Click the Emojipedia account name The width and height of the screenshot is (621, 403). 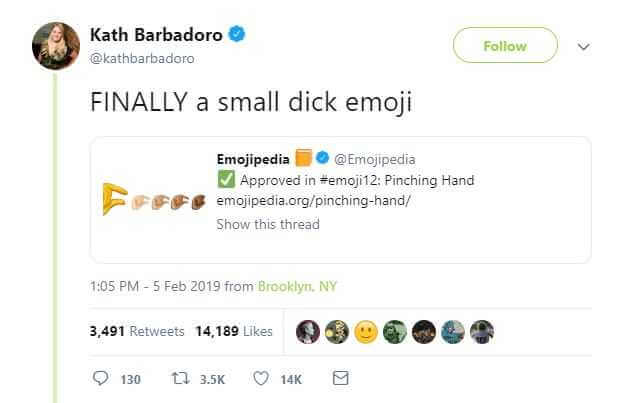click(253, 159)
